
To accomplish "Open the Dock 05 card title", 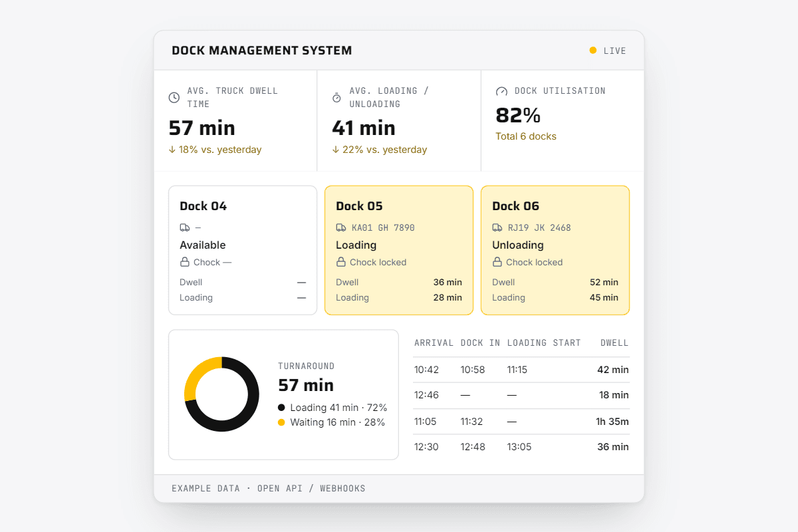I will coord(360,206).
